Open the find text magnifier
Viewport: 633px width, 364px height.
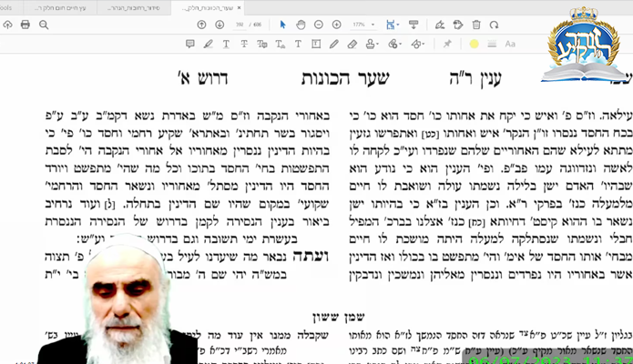[44, 24]
